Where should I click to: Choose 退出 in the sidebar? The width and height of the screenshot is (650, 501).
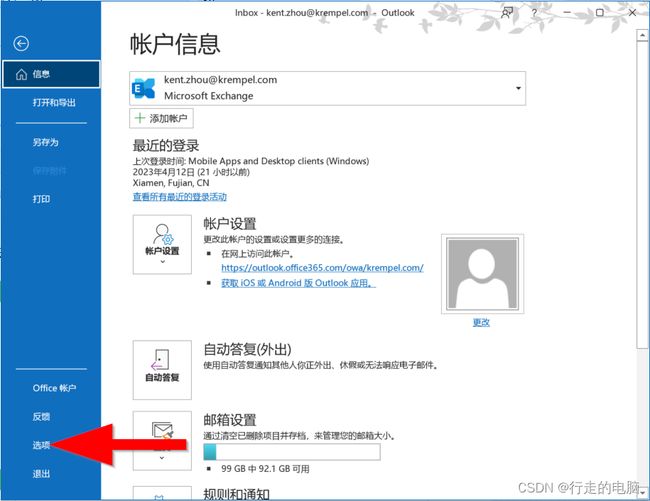point(41,474)
